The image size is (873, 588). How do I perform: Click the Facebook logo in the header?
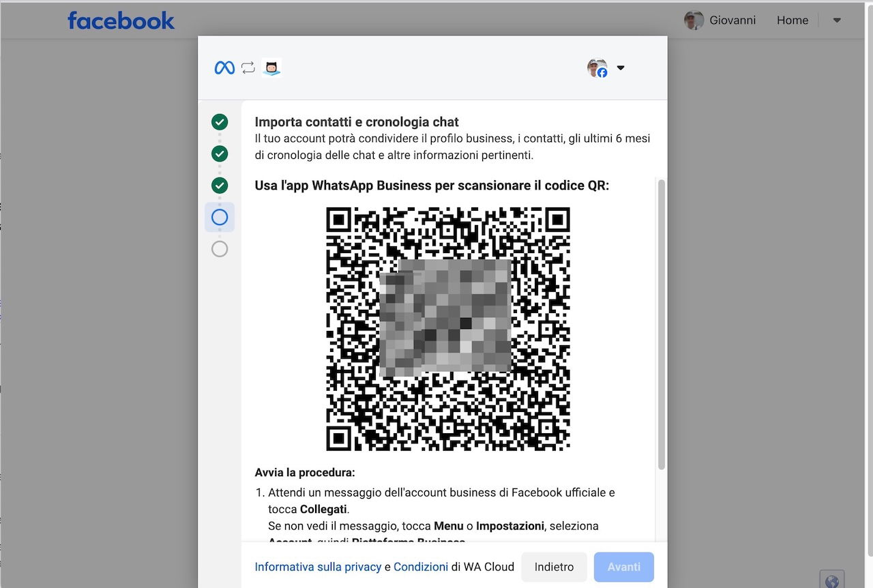click(x=121, y=20)
